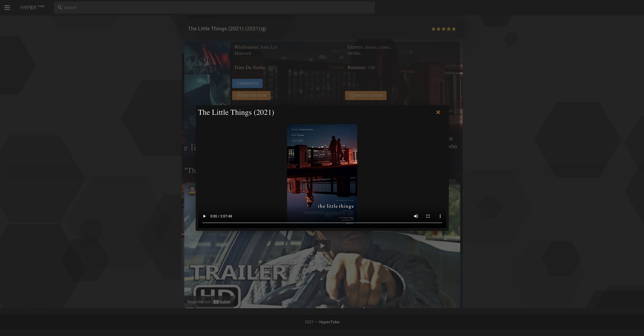Mute the video player volume
Screen dimensions: 644x336
click(416, 216)
